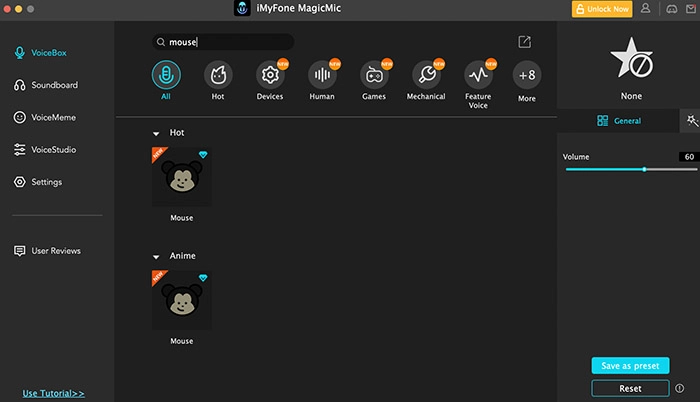Select the Mouse voice under Anime
This screenshot has width=700, height=402.
181,301
